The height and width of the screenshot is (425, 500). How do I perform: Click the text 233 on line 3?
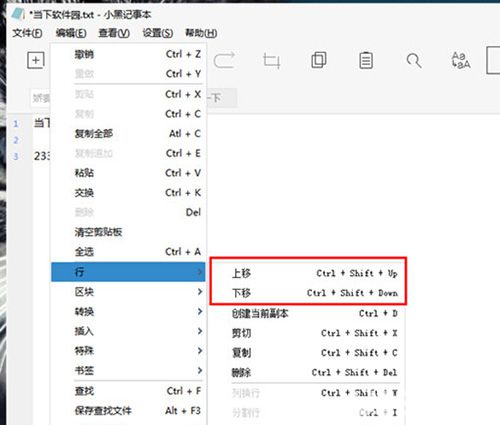42,156
